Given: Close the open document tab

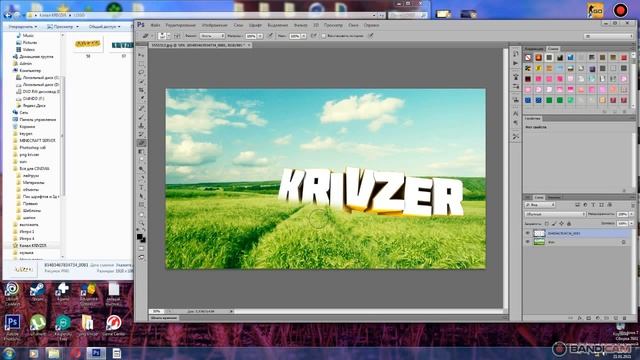Looking at the screenshot, I should [249, 45].
